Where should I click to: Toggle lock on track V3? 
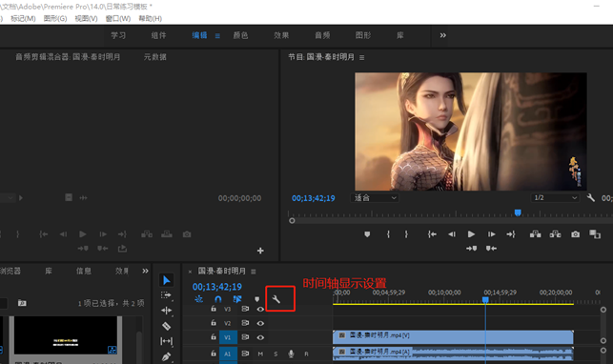coord(214,309)
